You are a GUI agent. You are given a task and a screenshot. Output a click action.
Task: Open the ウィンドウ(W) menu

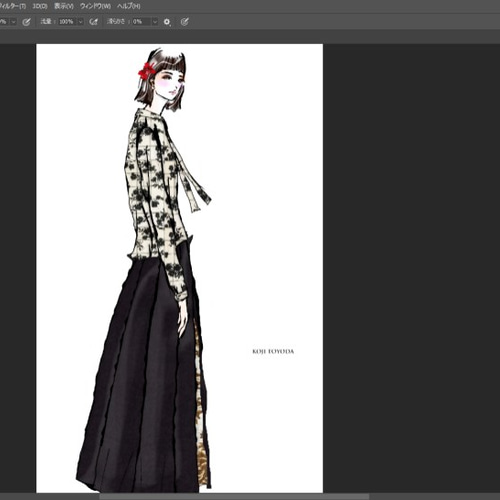(x=95, y=6)
